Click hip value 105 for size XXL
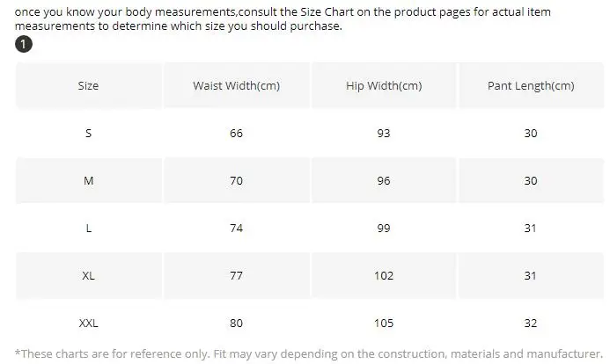This screenshot has height=364, width=610. (384, 323)
